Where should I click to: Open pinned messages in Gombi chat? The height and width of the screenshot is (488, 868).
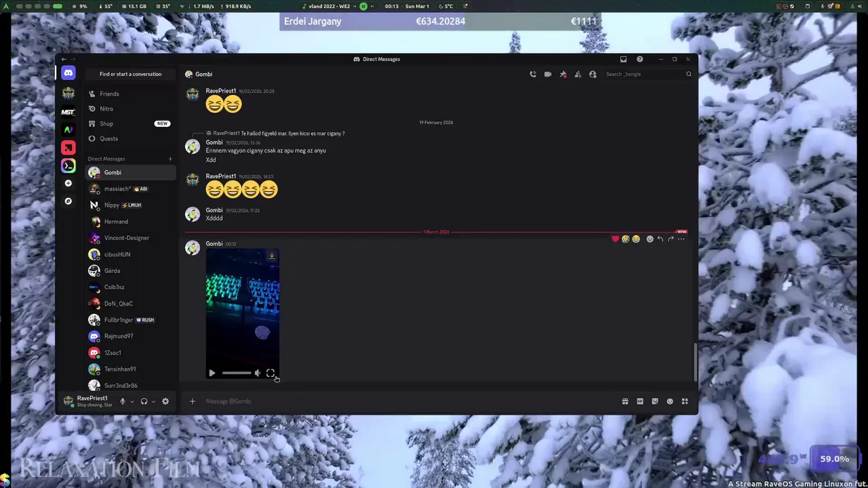click(x=563, y=74)
